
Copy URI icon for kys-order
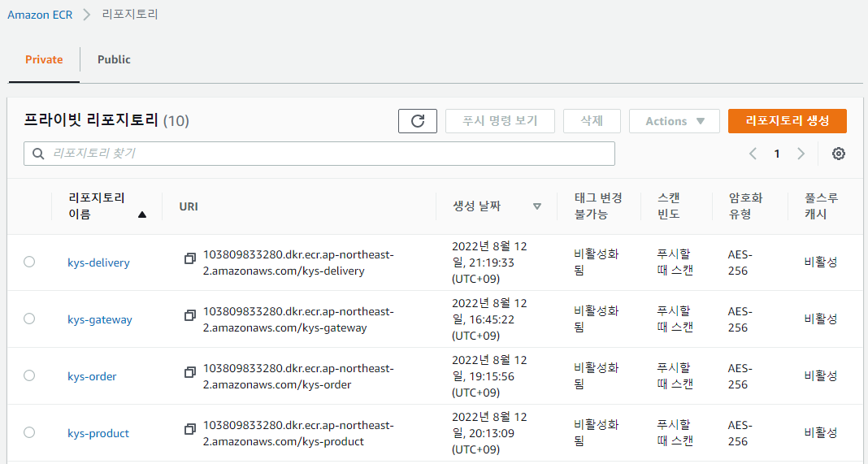(x=190, y=372)
